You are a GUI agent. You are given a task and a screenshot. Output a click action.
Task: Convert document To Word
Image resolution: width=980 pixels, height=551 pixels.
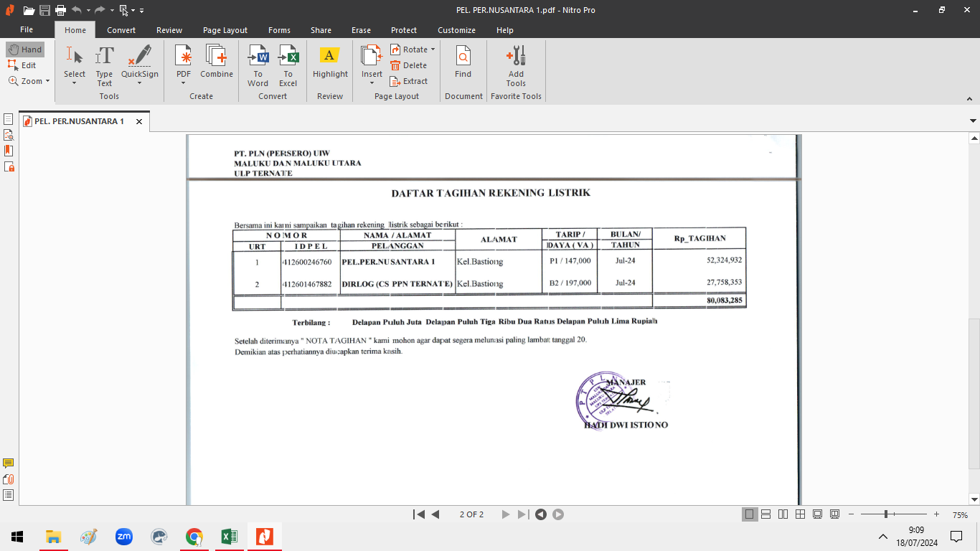[x=258, y=65]
